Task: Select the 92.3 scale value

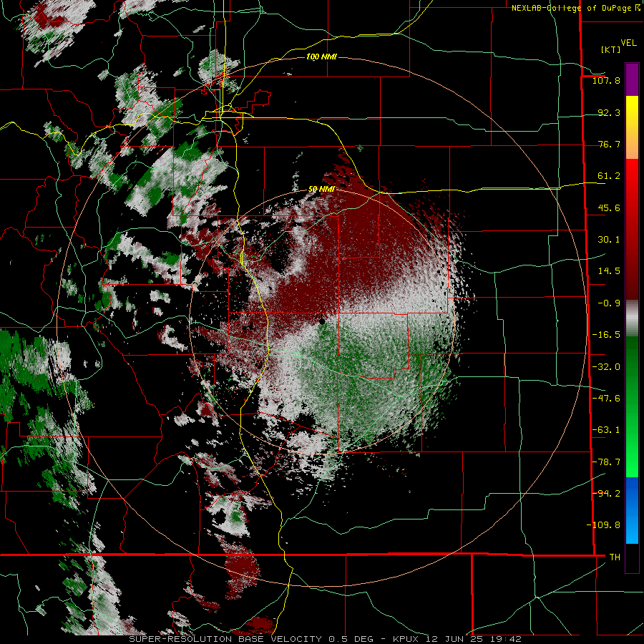Action: (609, 112)
